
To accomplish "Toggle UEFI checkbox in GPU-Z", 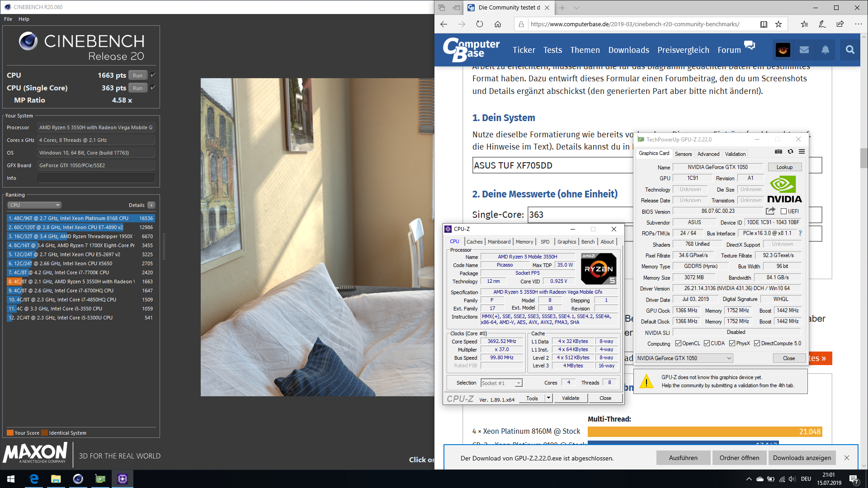I will click(x=783, y=211).
